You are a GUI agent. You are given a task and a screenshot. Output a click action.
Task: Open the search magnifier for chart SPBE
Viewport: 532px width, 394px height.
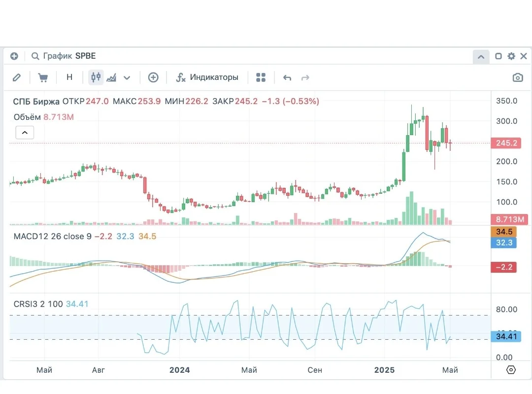[x=35, y=56]
